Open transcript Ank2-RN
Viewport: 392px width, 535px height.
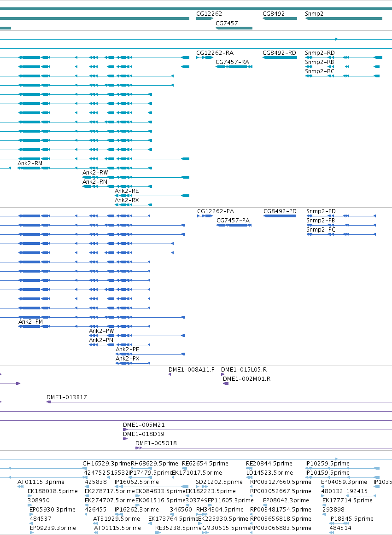pos(95,182)
